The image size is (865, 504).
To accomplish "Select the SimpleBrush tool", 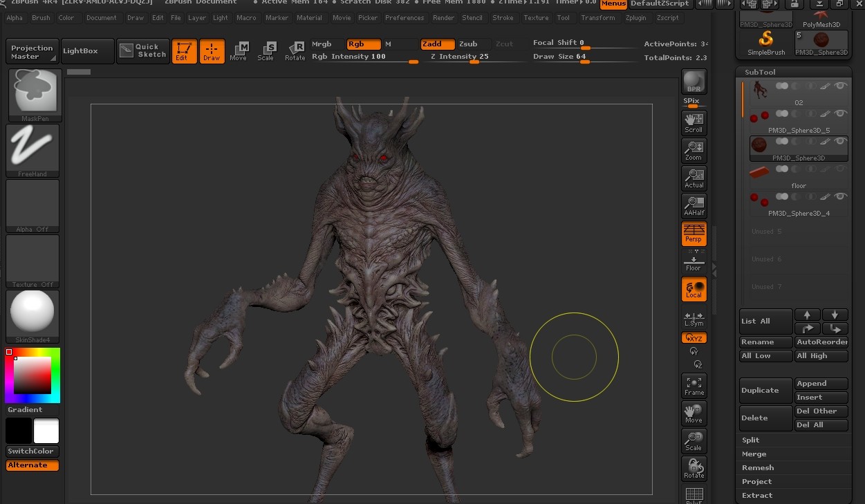I will tap(766, 43).
